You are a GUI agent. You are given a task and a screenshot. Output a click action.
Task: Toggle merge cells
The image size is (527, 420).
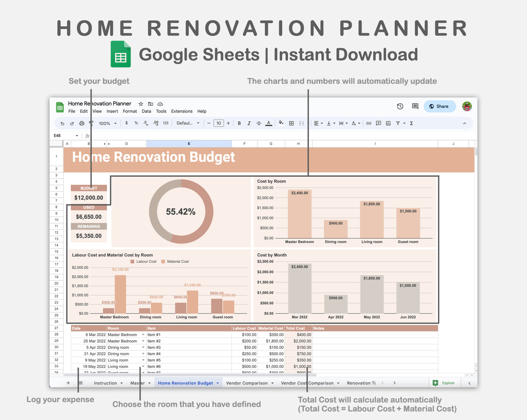[x=301, y=123]
